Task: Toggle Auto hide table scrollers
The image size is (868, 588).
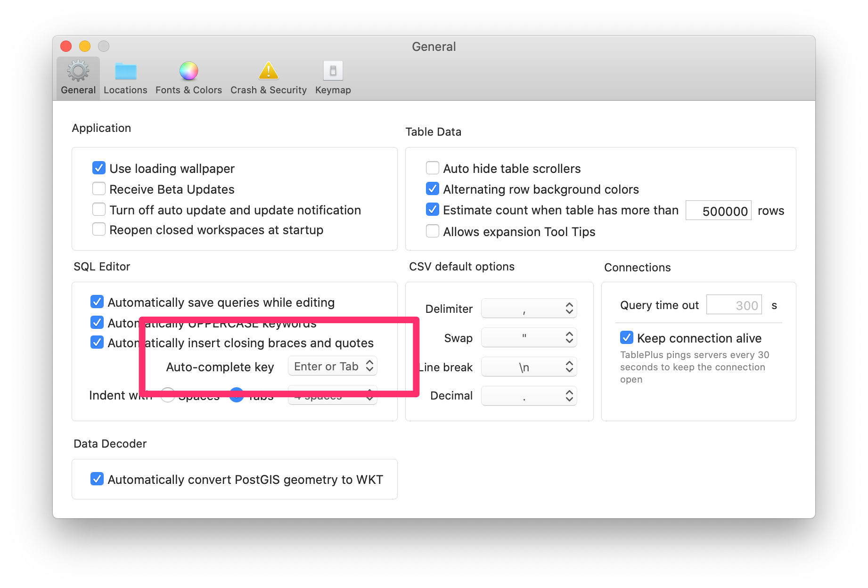Action: (432, 168)
